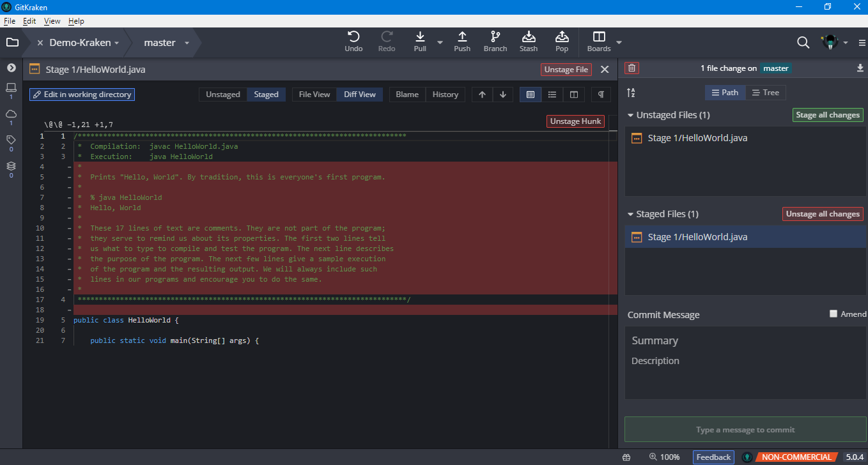Open the History view
The image size is (868, 465).
coord(445,95)
